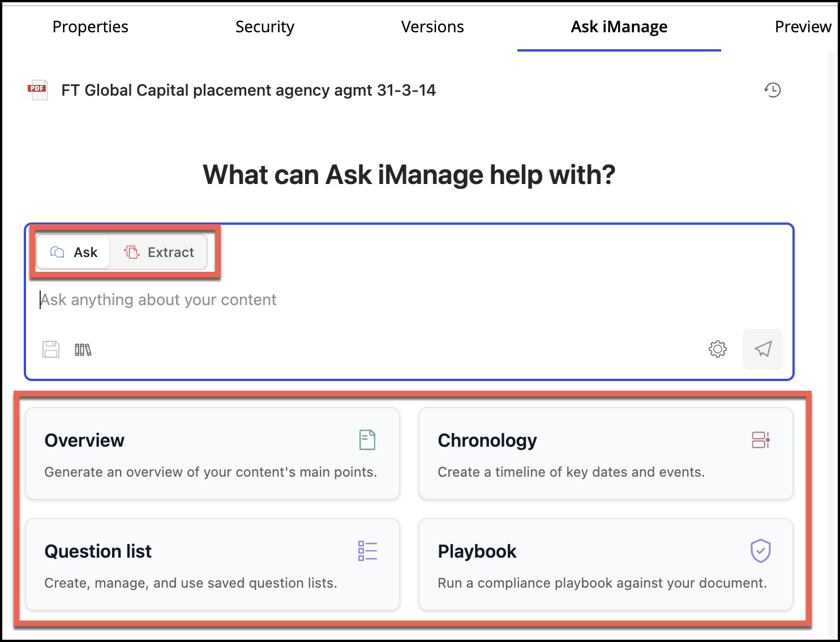Focus the 'Ask anything about your content' field
The width and height of the screenshot is (840, 642).
(409, 299)
